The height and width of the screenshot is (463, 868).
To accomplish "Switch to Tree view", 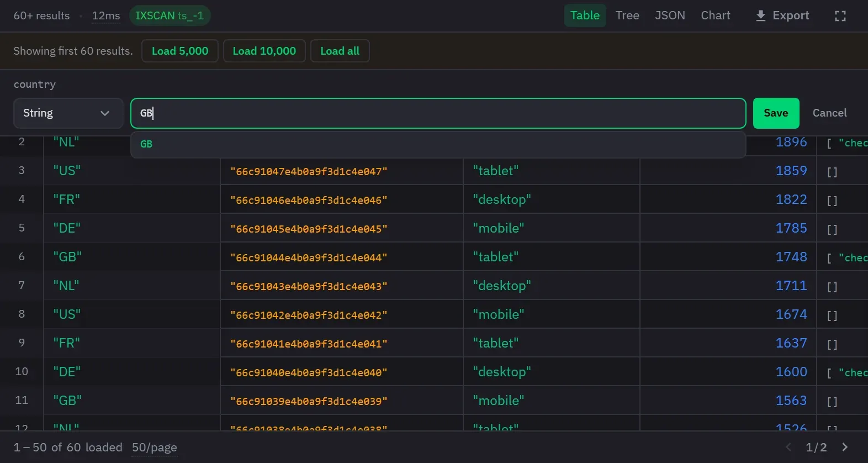I will click(627, 15).
